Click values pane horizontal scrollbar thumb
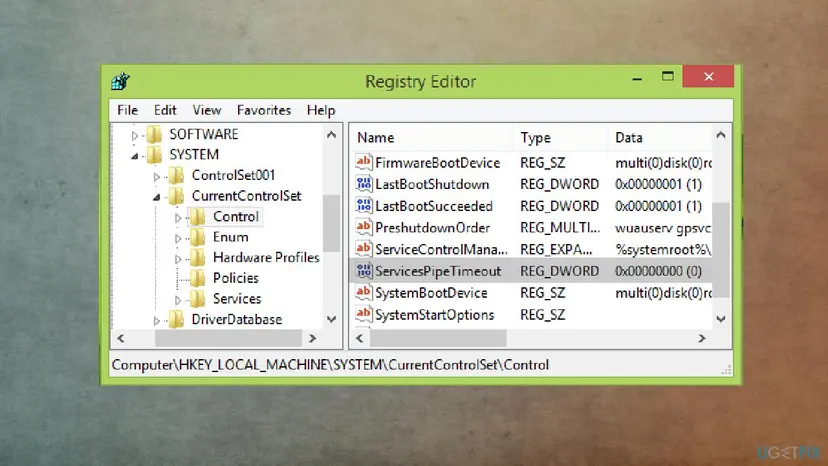828x466 pixels. point(438,338)
